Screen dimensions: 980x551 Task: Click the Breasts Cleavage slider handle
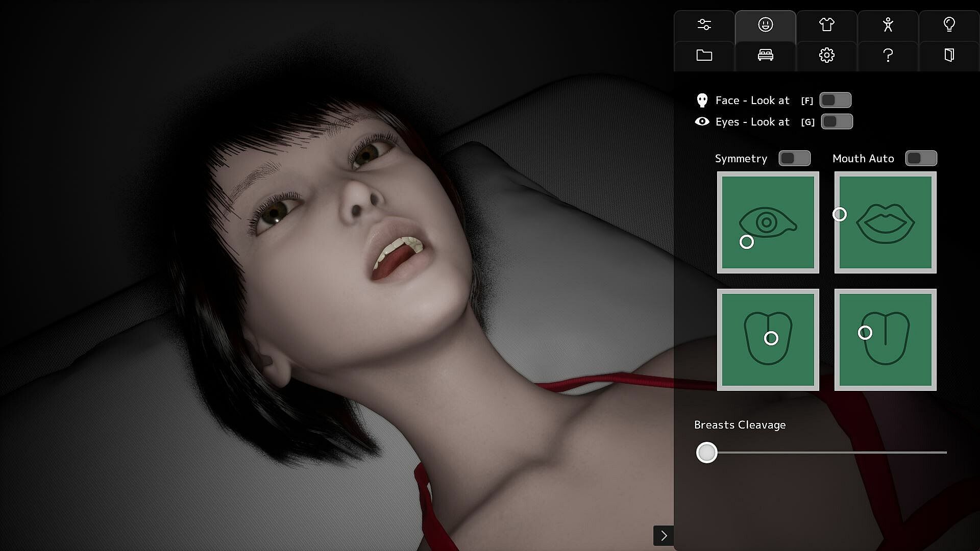click(707, 453)
